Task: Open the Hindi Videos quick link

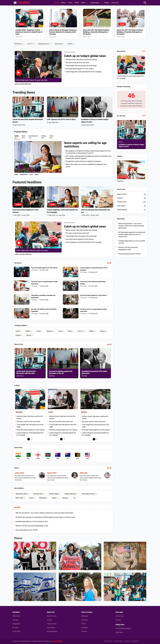Action: pos(121,206)
